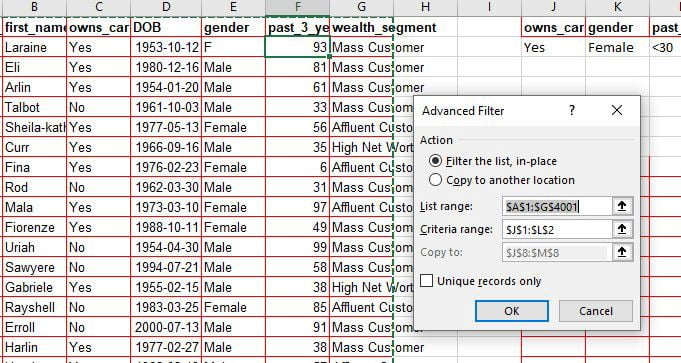The height and width of the screenshot is (363, 681).
Task: Collapse the List range selector icon
Action: pyautogui.click(x=622, y=206)
